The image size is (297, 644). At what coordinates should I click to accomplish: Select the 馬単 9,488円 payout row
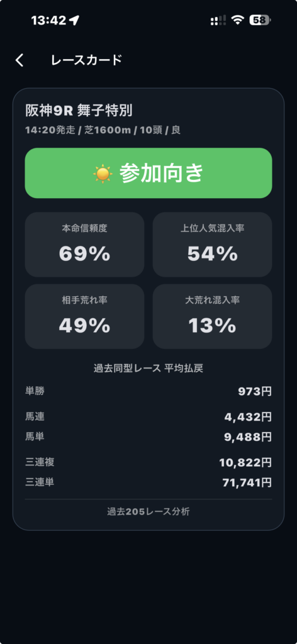coord(148,436)
